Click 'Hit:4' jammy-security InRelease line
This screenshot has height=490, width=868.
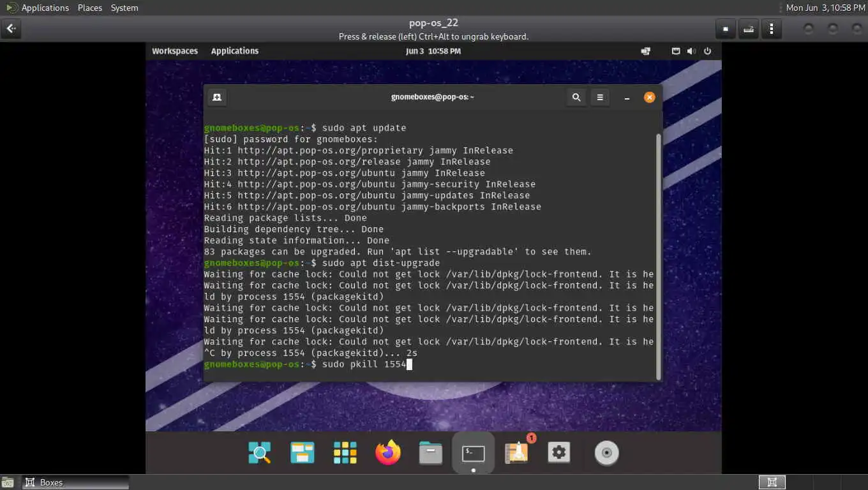pyautogui.click(x=370, y=184)
